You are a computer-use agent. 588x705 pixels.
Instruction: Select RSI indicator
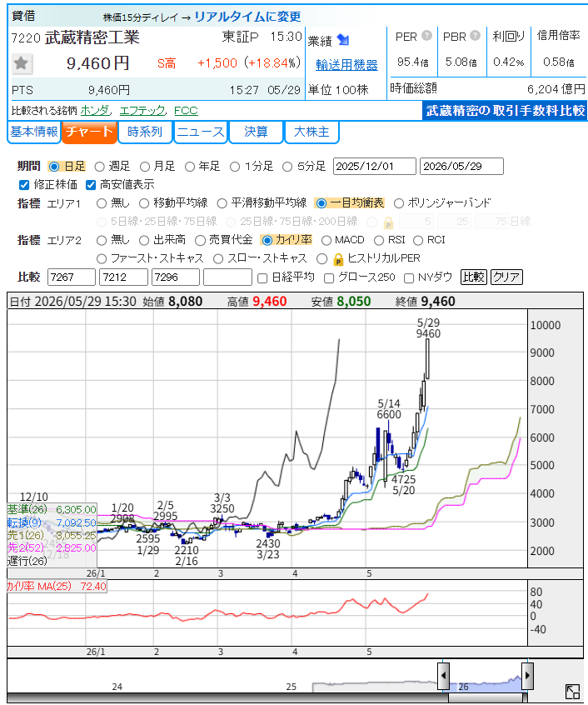[x=379, y=241]
